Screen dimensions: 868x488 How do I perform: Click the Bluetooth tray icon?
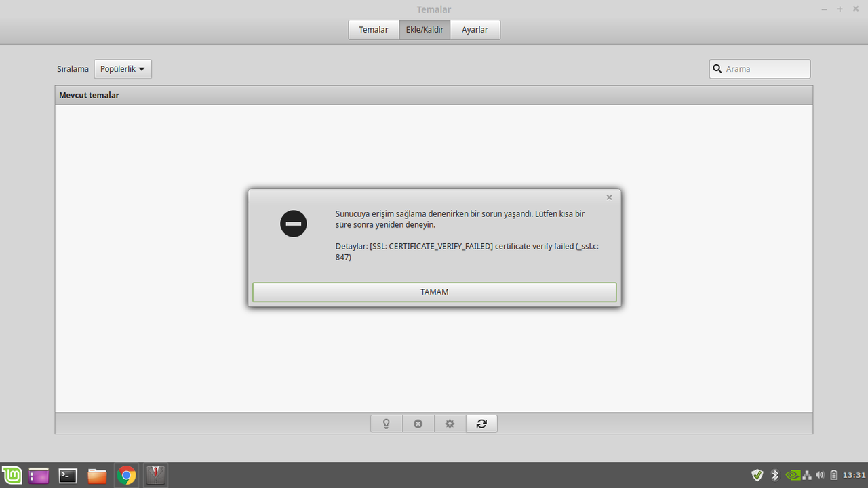[x=775, y=475]
